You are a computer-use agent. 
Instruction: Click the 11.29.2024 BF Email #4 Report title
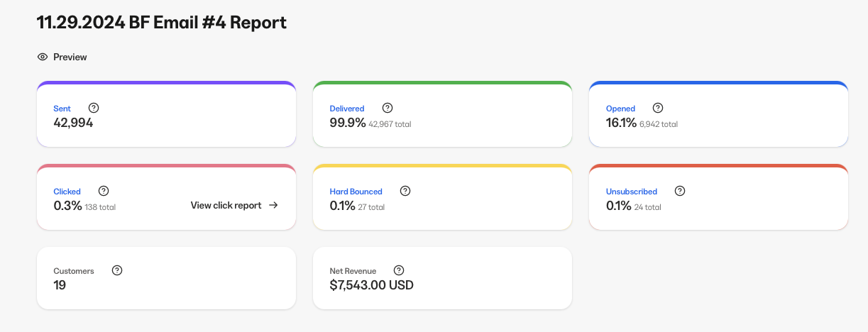162,22
